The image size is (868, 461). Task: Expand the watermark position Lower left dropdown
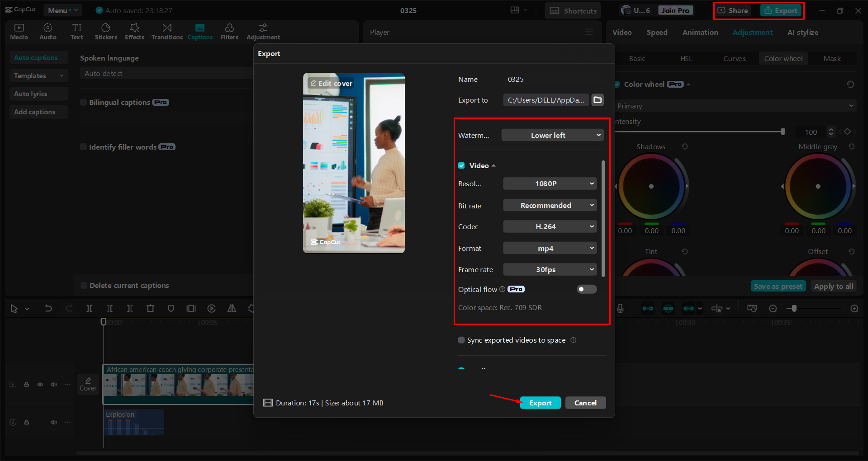(x=552, y=135)
